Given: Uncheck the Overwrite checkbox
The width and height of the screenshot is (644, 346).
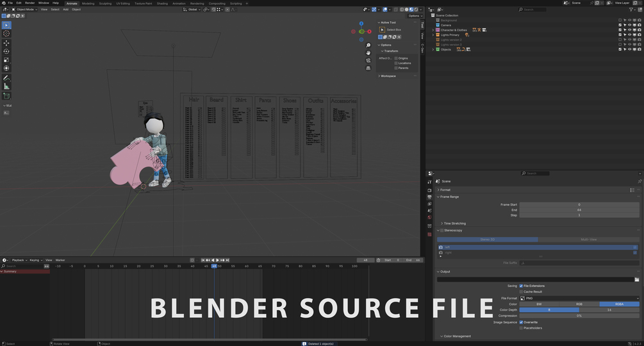Looking at the screenshot, I should (521, 322).
